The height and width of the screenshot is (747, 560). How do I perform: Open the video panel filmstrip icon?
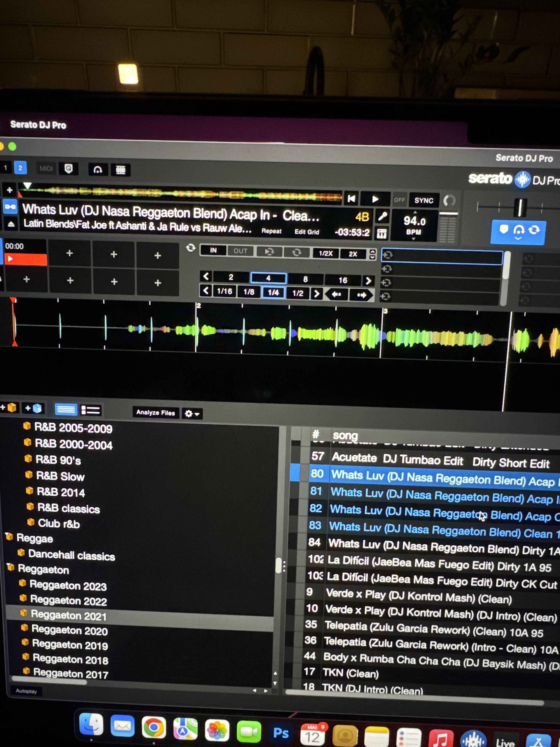(x=121, y=170)
